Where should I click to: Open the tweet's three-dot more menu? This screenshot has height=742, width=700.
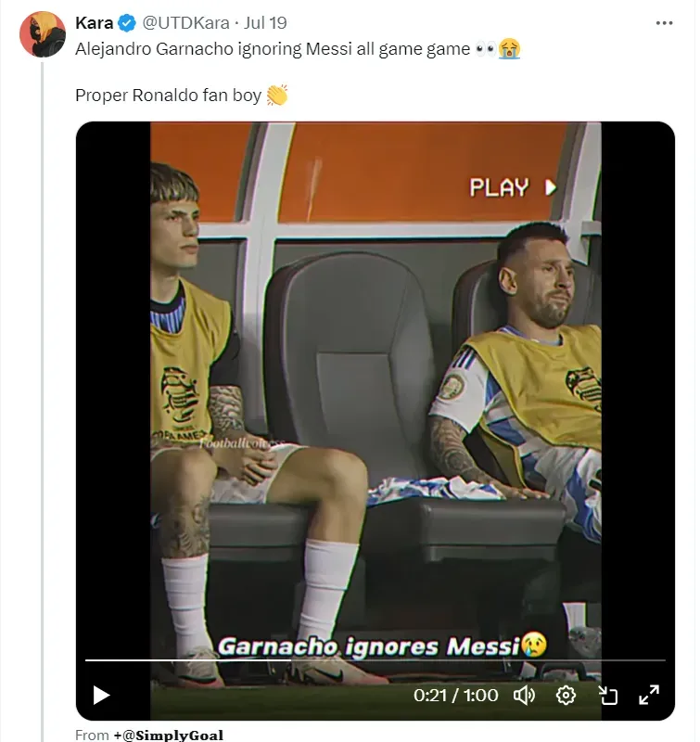click(664, 23)
